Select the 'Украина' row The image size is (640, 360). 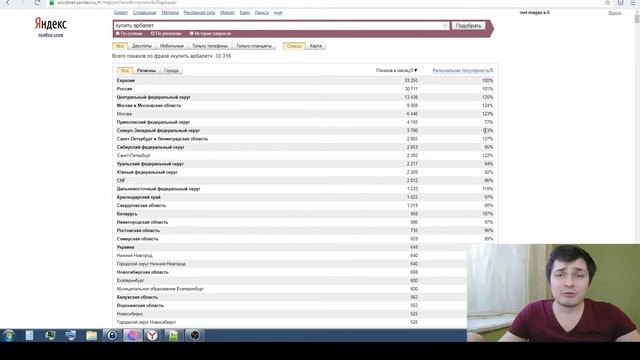291,247
